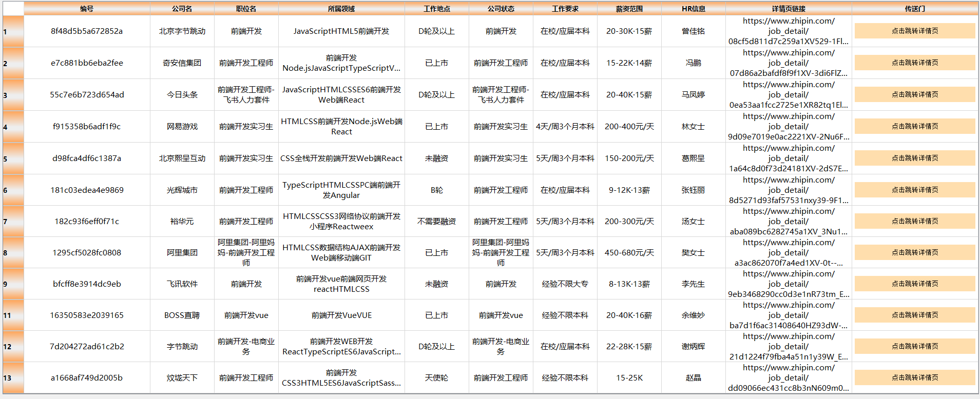Viewport: 980px width, 399px height.
Task: Click 点击跳转详情页 in 光辉城市 row
Action: [915, 190]
